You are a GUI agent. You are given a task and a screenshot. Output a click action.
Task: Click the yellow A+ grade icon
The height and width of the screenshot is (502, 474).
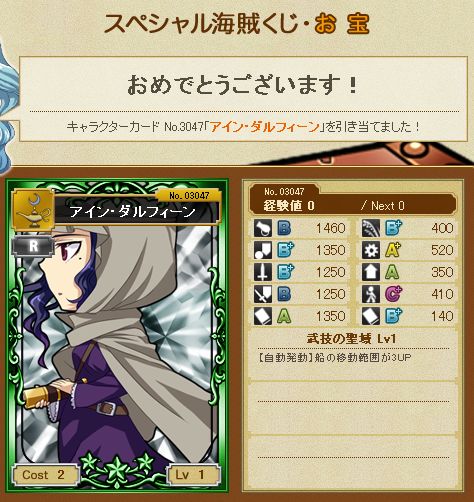[x=393, y=250]
